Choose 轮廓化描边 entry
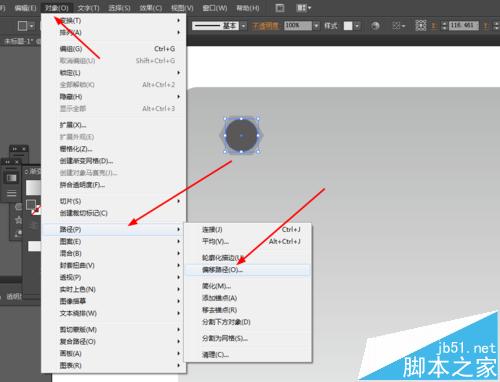This screenshot has height=382, width=500. pyautogui.click(x=248, y=258)
